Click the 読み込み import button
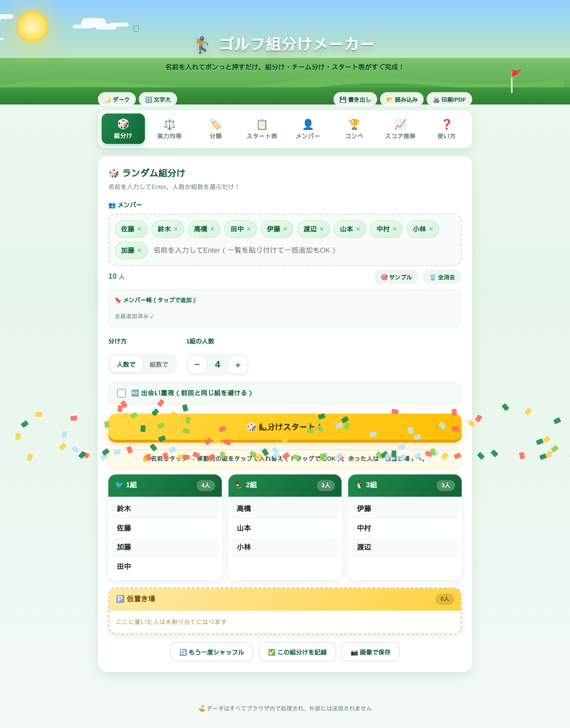Screen dimensions: 570x728 coord(402,99)
